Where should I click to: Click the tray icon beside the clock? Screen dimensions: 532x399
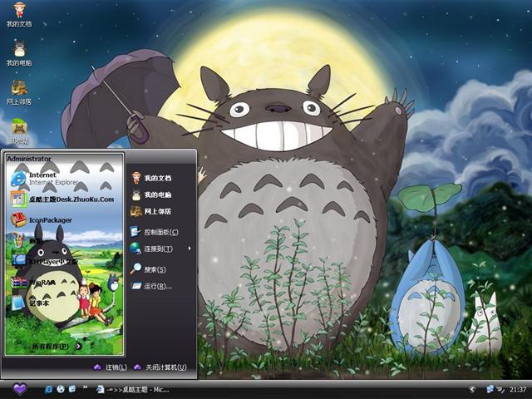pyautogui.click(x=500, y=389)
